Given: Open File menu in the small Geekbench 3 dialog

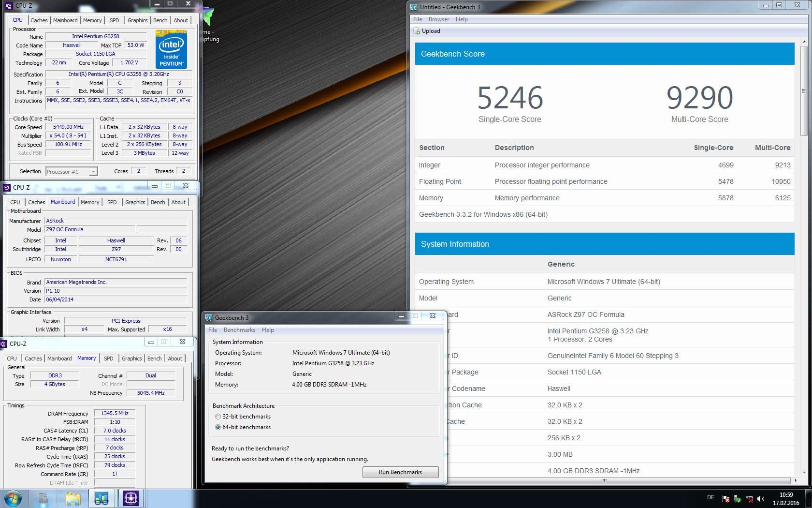Looking at the screenshot, I should [213, 330].
